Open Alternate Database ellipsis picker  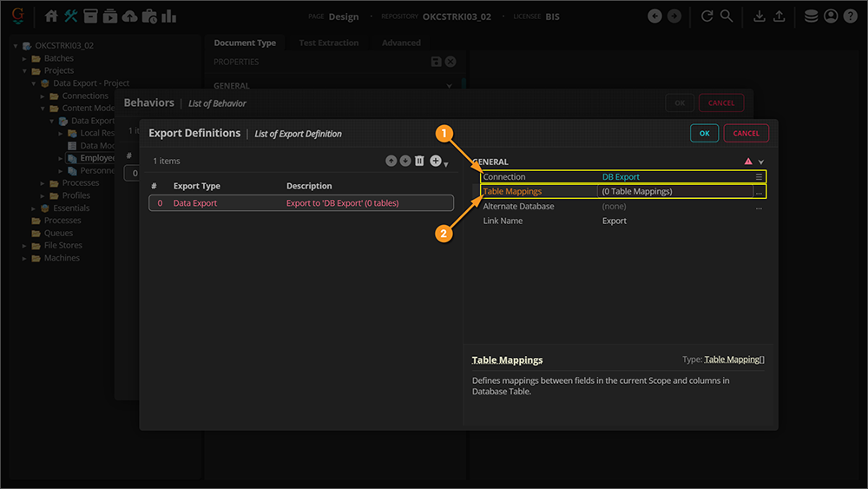(x=759, y=207)
